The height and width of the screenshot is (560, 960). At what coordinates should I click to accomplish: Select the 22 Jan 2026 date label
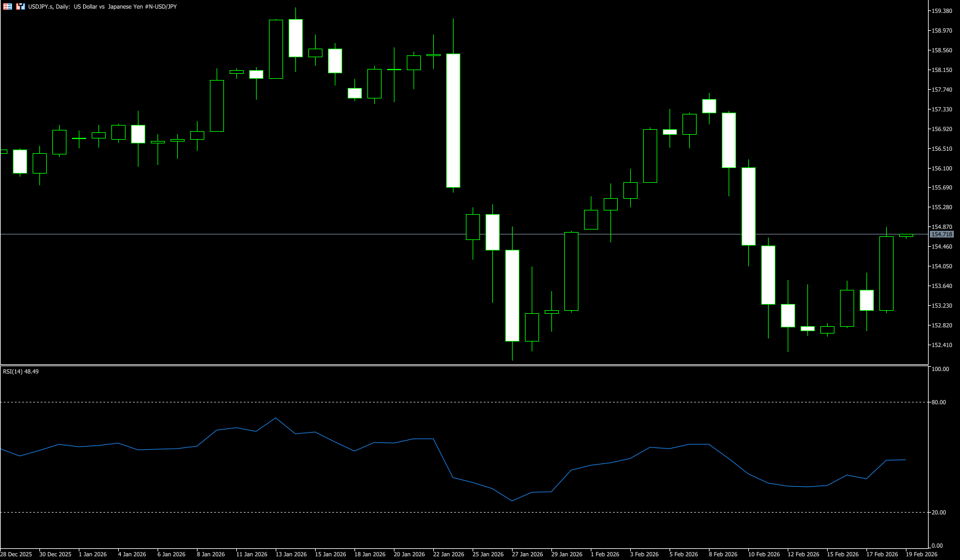pos(449,554)
